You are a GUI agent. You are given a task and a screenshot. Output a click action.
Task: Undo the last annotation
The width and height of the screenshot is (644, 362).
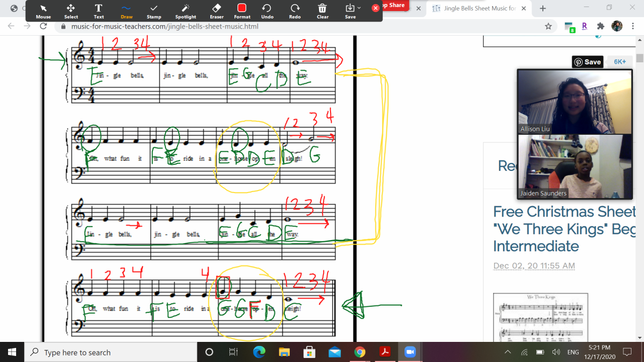point(267,11)
